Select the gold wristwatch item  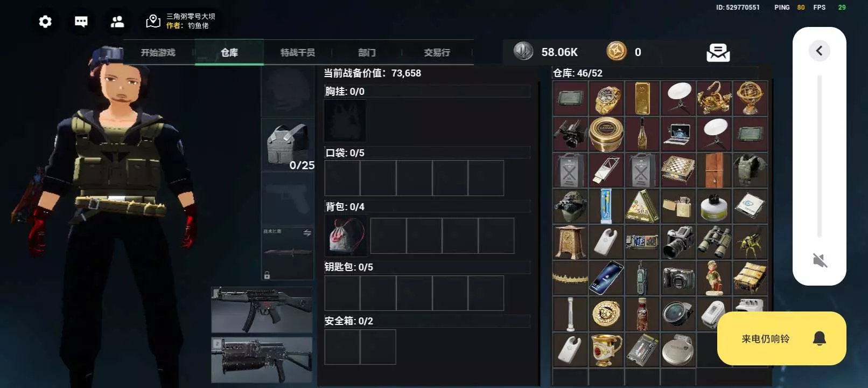pyautogui.click(x=606, y=98)
